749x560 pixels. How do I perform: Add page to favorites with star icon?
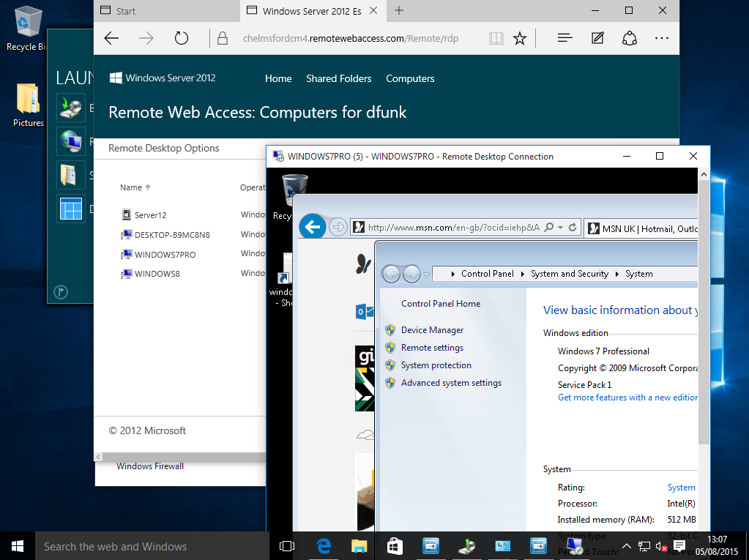pos(520,39)
